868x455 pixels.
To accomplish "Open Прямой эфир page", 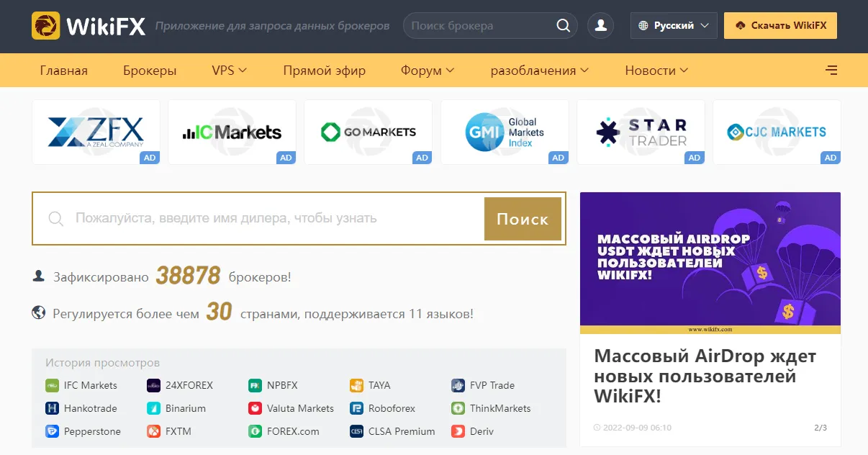I will tap(325, 71).
